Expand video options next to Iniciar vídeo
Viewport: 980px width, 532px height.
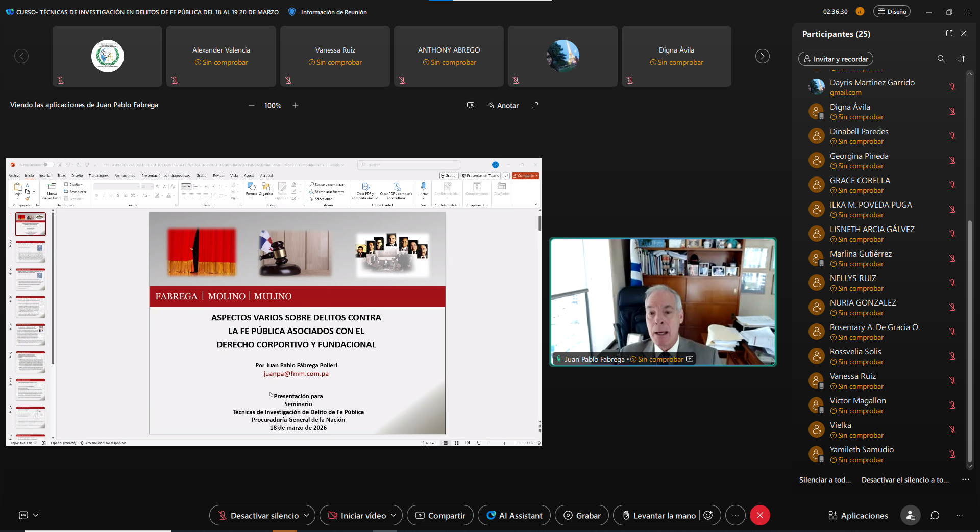point(394,515)
